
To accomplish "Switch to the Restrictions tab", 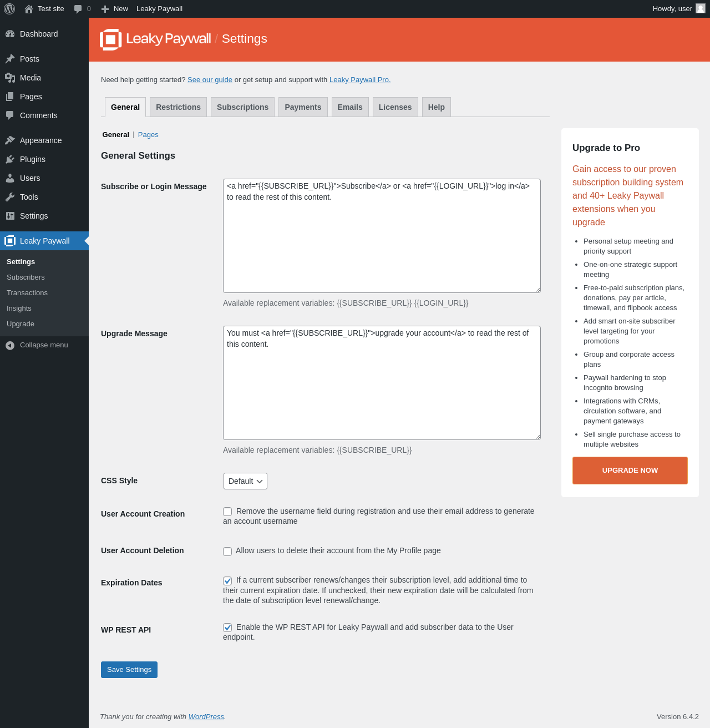I will [178, 107].
